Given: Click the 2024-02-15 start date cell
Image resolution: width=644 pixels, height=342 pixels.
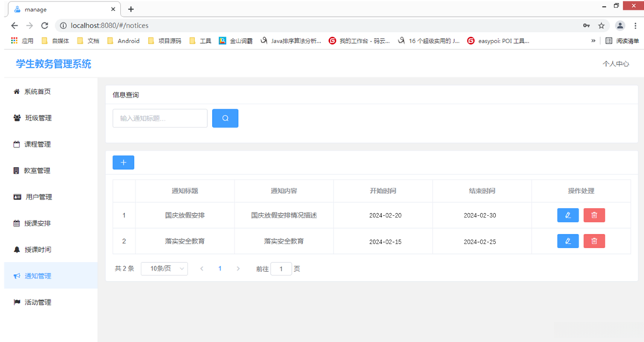Looking at the screenshot, I should tap(385, 241).
